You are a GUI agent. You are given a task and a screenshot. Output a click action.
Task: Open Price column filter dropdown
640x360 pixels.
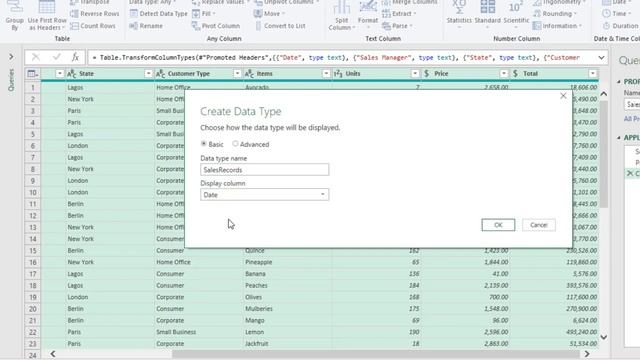click(x=504, y=73)
